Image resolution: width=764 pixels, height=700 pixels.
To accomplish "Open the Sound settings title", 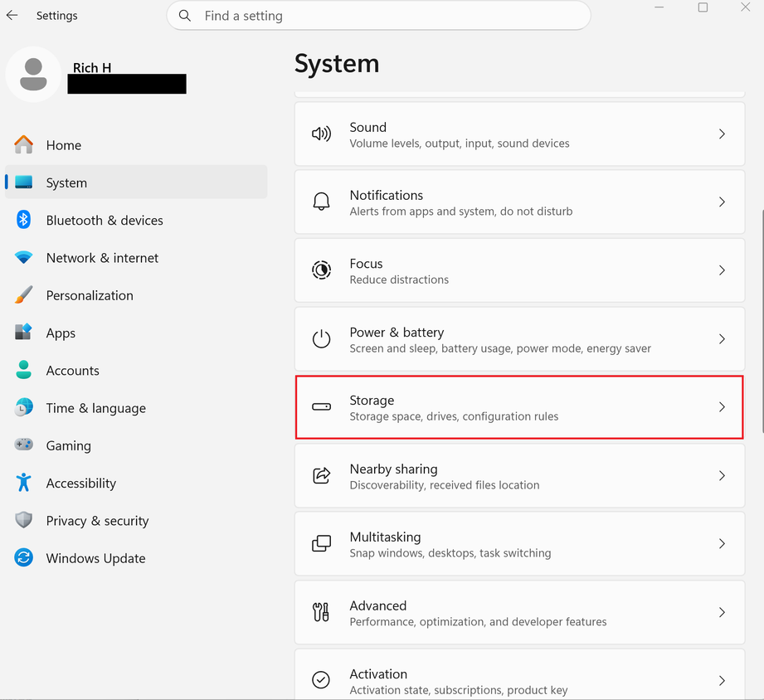I will point(367,127).
